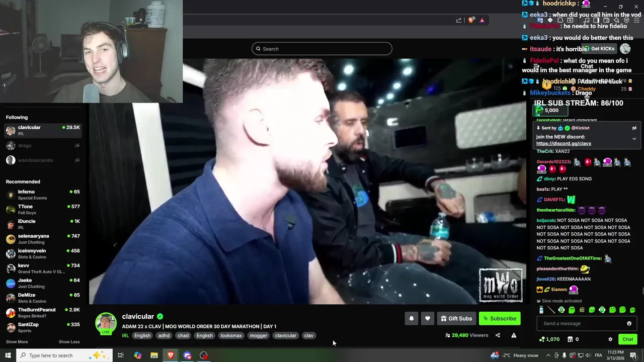Open TheBurntPeanut recommended channel
The image size is (644, 362).
coord(43,313)
